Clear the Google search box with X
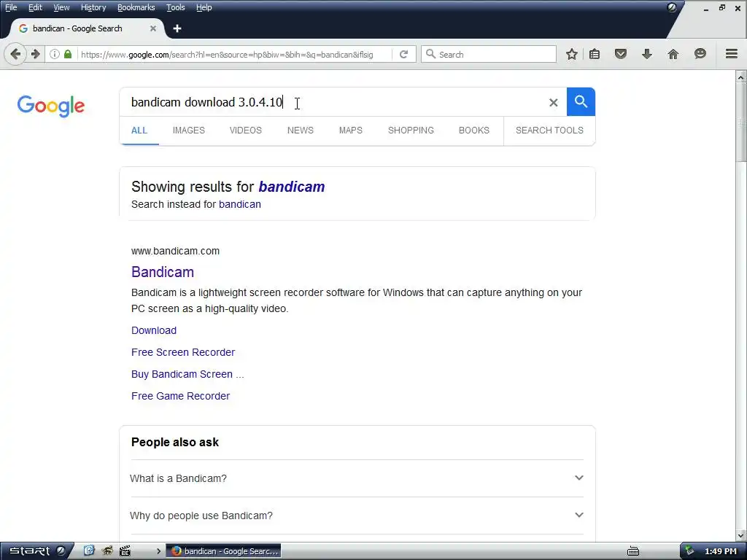This screenshot has height=560, width=747. 553,102
